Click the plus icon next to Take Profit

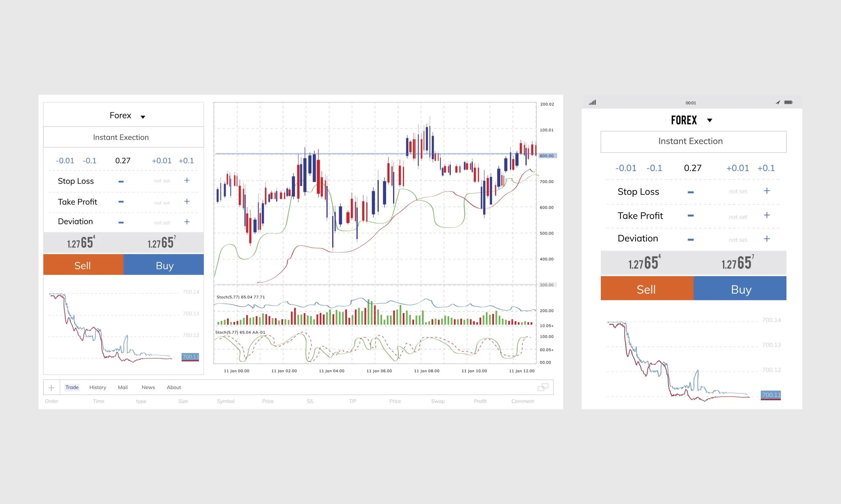[187, 202]
